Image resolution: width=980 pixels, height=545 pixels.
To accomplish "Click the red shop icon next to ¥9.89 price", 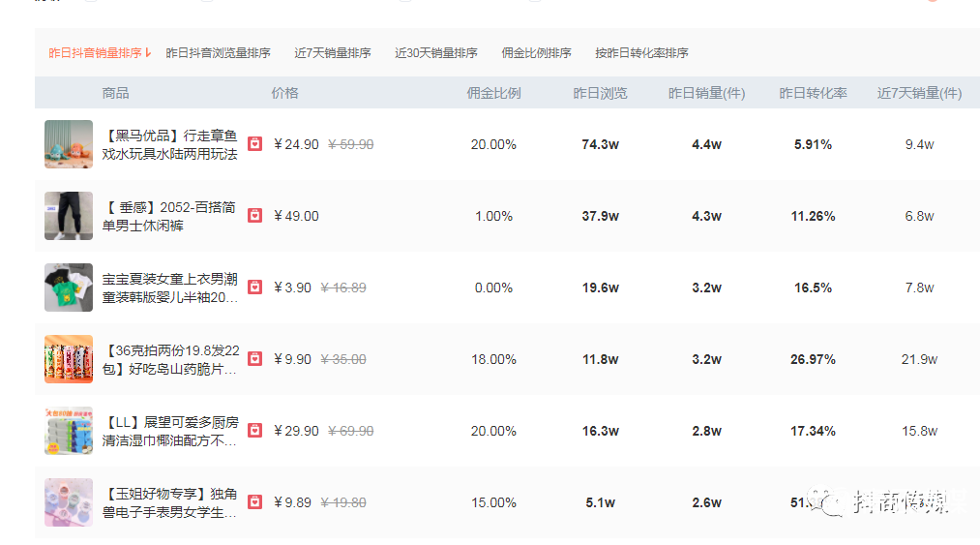I will point(254,502).
